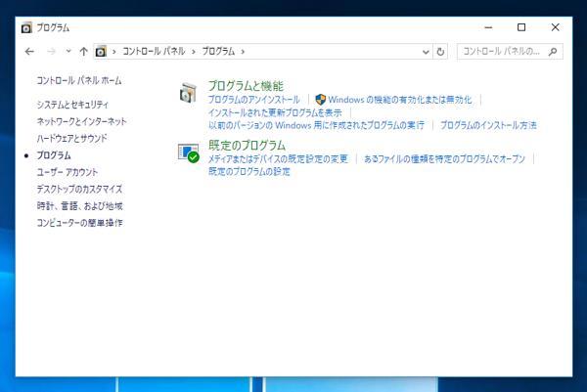Expand chevron between コントロール パネル and プログラム
The height and width of the screenshot is (392, 587).
coord(194,52)
